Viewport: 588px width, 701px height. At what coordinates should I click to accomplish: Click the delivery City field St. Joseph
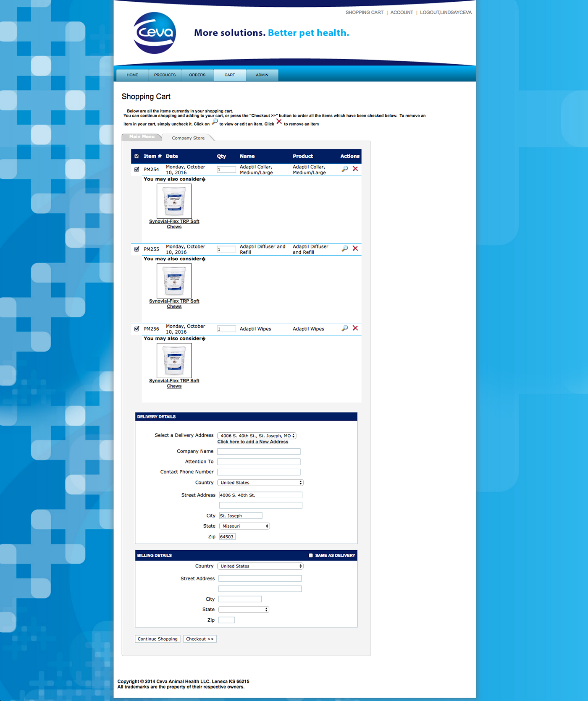tap(241, 516)
